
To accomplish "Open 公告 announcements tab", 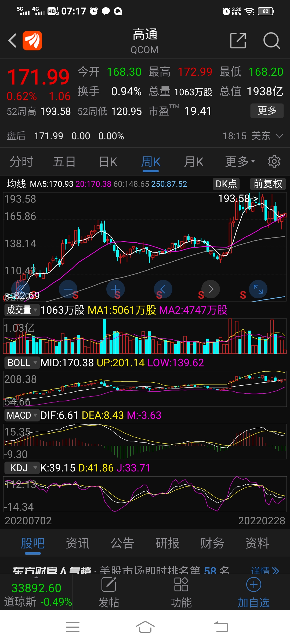I will coord(122,543).
